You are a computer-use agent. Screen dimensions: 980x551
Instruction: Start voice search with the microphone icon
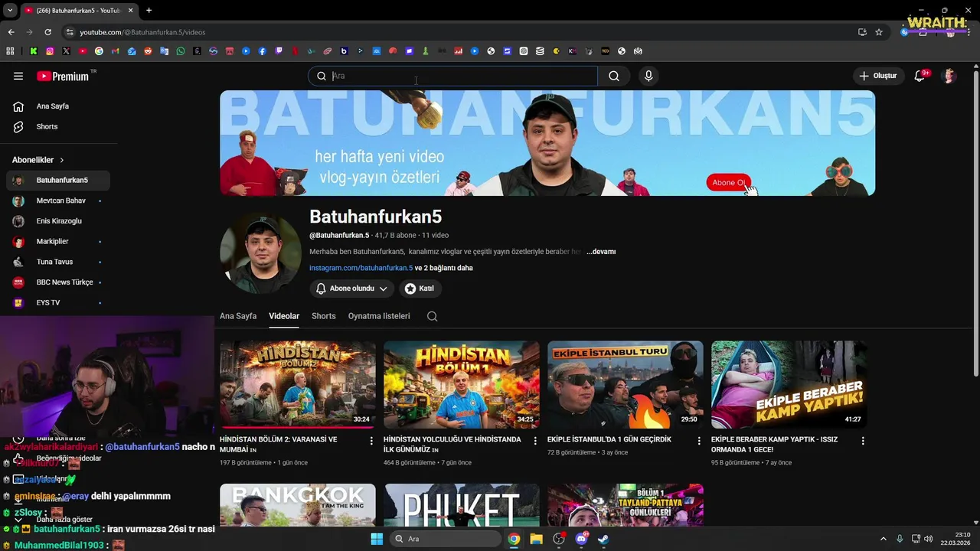[648, 76]
